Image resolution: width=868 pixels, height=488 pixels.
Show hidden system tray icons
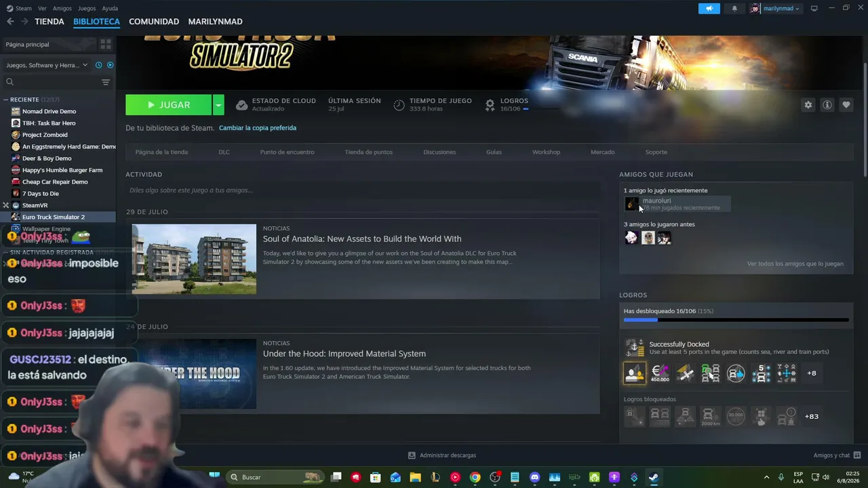click(766, 477)
